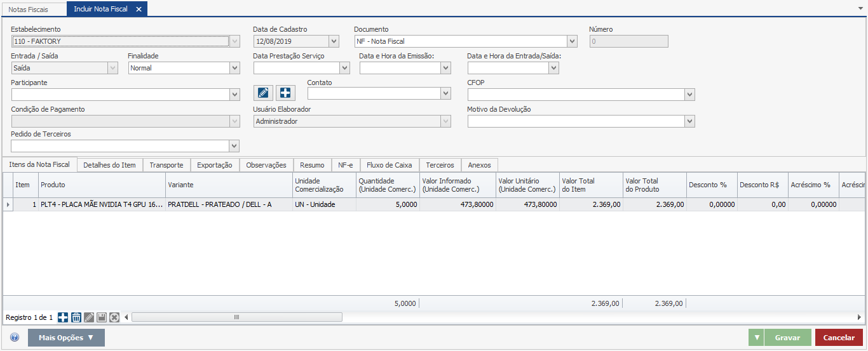Switch to the Transporte tab
The height and width of the screenshot is (351, 868).
pos(166,165)
